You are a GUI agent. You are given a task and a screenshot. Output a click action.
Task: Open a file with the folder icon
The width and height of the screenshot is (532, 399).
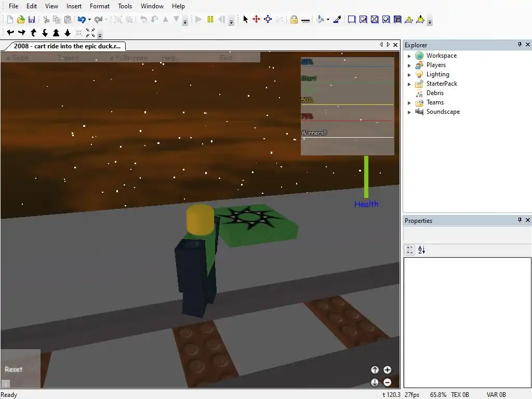tap(21, 19)
